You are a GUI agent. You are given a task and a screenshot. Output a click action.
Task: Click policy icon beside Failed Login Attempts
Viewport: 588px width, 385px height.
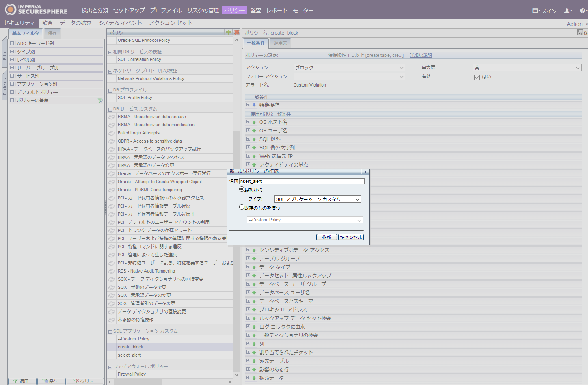click(112, 133)
